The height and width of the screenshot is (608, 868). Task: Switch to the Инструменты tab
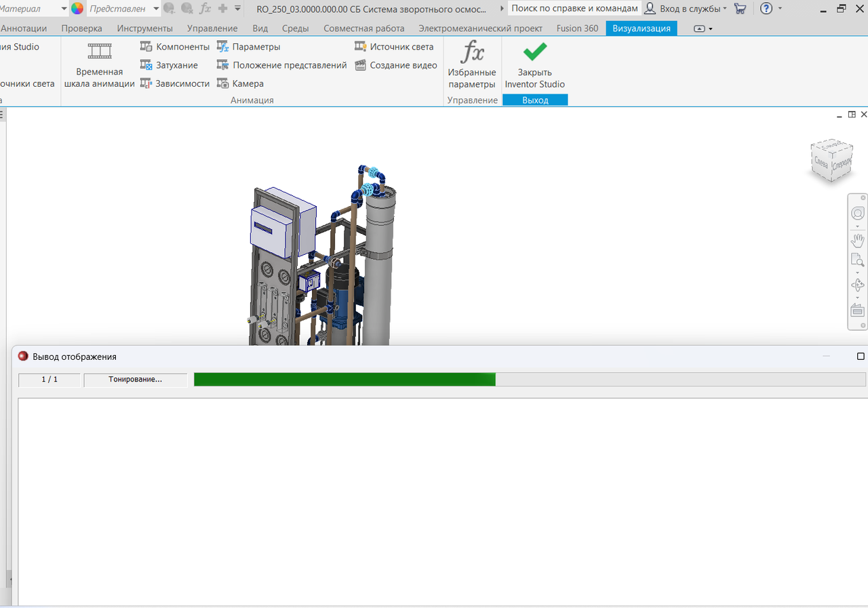[144, 28]
